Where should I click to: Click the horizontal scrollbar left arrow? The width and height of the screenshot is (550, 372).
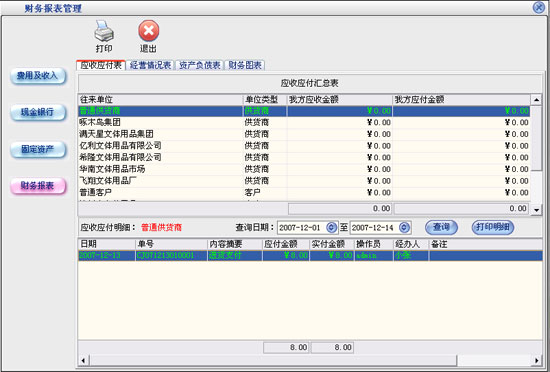[83, 360]
